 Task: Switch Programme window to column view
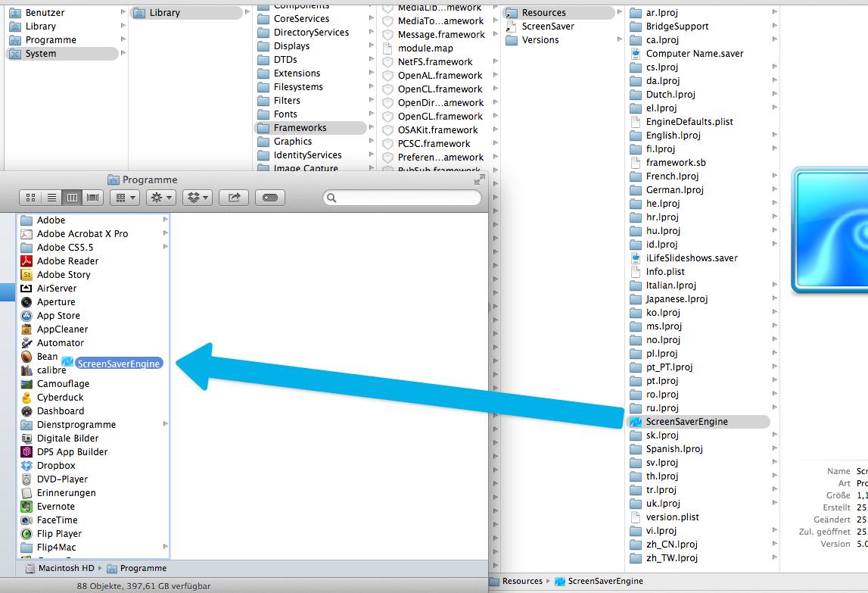click(72, 198)
